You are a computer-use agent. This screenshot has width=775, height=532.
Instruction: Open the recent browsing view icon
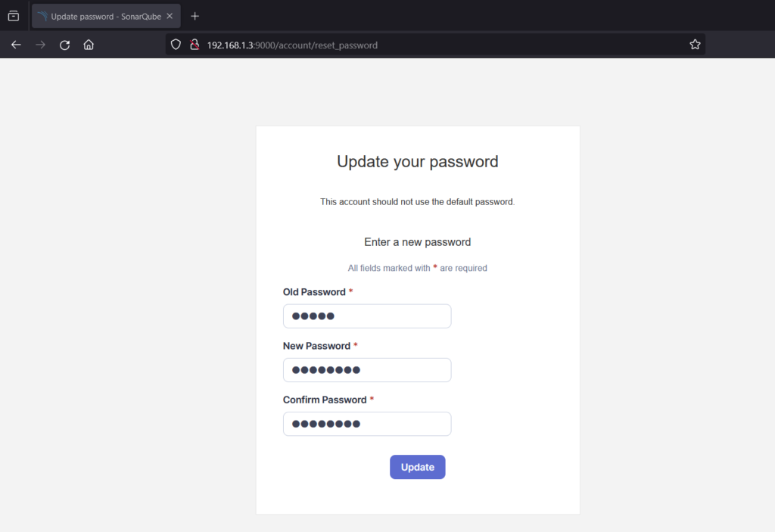pyautogui.click(x=14, y=17)
